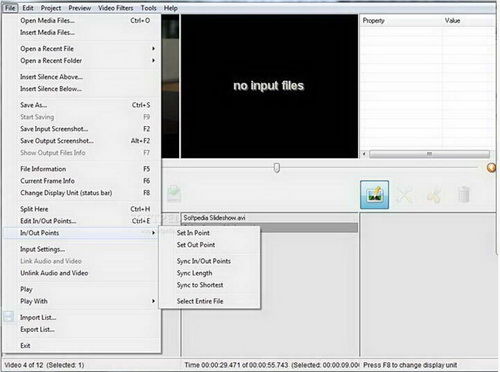This screenshot has width=500, height=372.
Task: Choose Set In Point from submenu
Action: click(193, 233)
